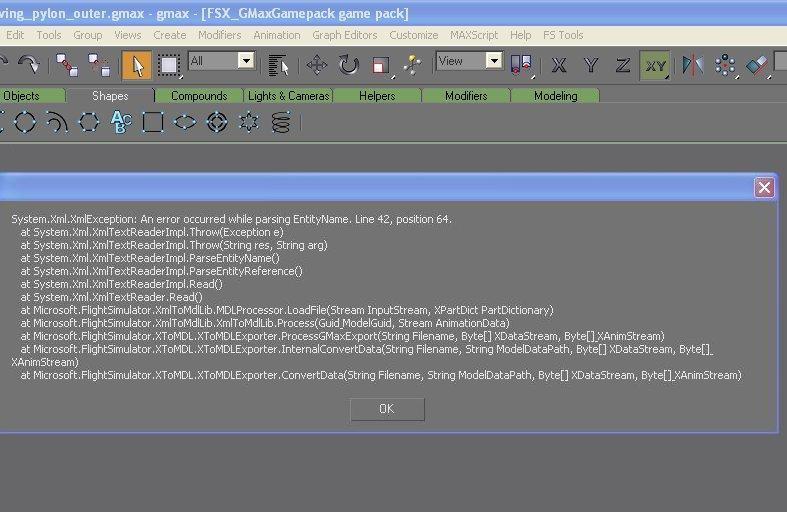Image resolution: width=787 pixels, height=512 pixels.
Task: Pick the Text shape tool
Action: tap(121, 122)
